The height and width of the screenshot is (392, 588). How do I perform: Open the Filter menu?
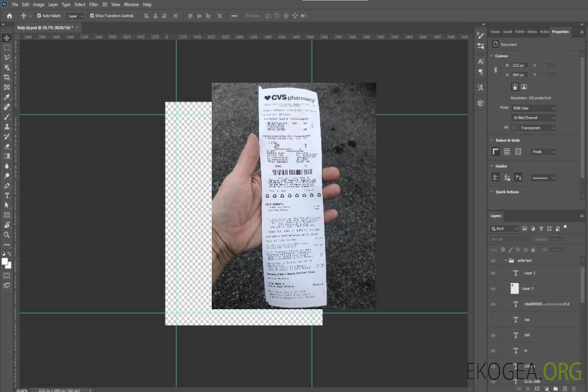click(x=94, y=4)
